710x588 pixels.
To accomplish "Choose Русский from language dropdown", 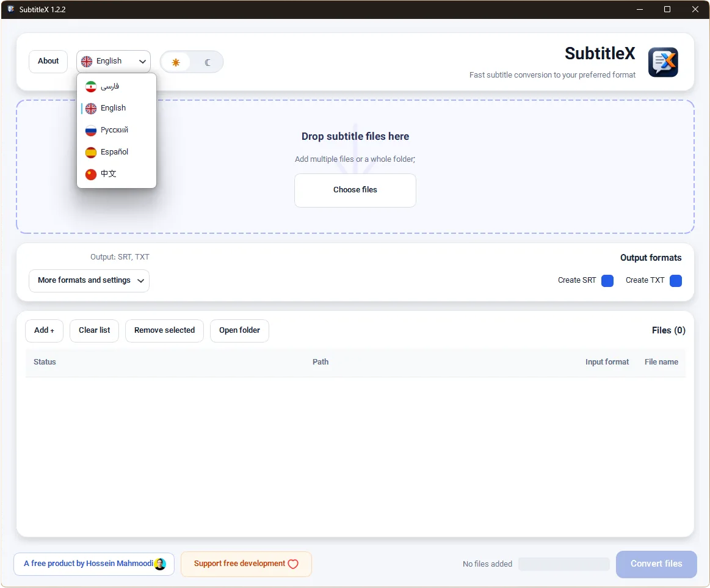I will [x=117, y=130].
